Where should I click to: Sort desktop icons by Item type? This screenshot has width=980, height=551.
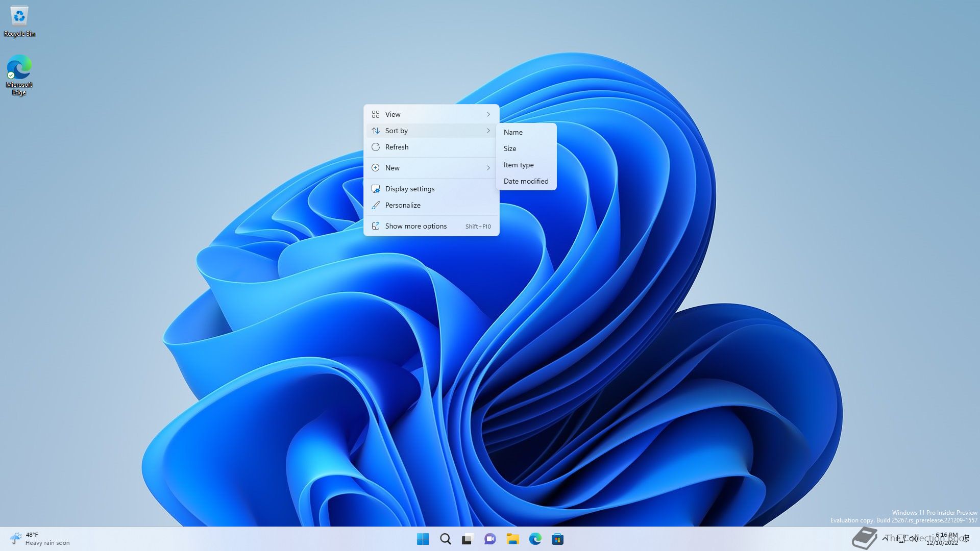(x=526, y=165)
